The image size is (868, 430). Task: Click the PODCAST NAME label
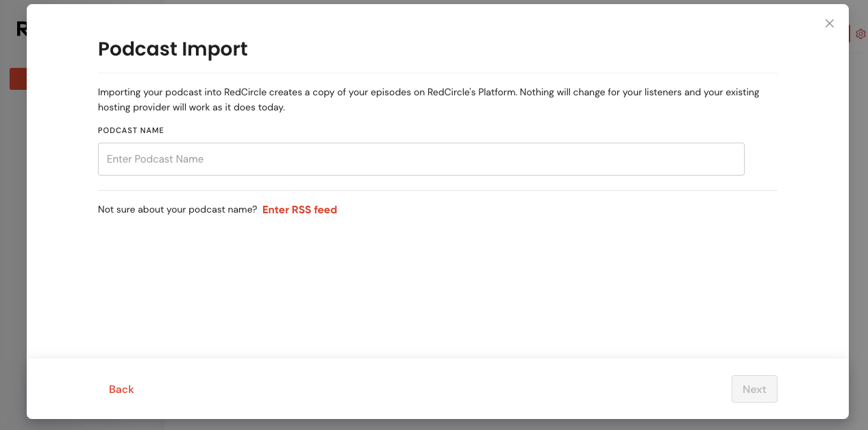coord(131,130)
